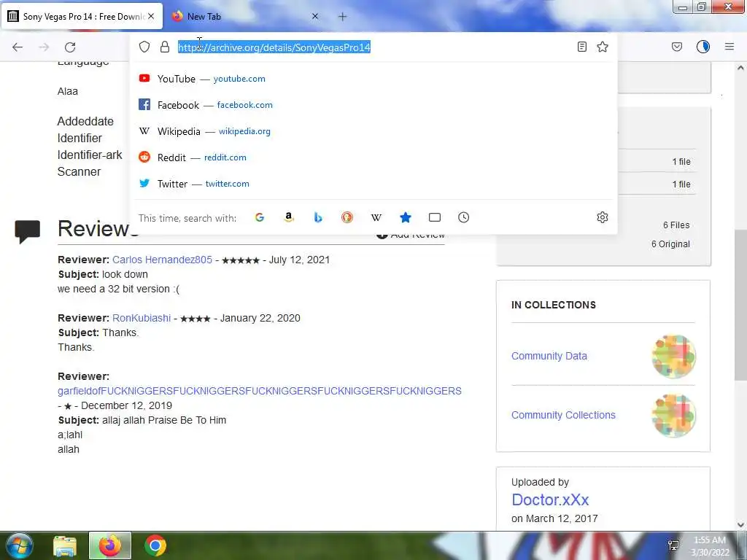
Task: Search this time with Bing
Action: click(x=318, y=217)
